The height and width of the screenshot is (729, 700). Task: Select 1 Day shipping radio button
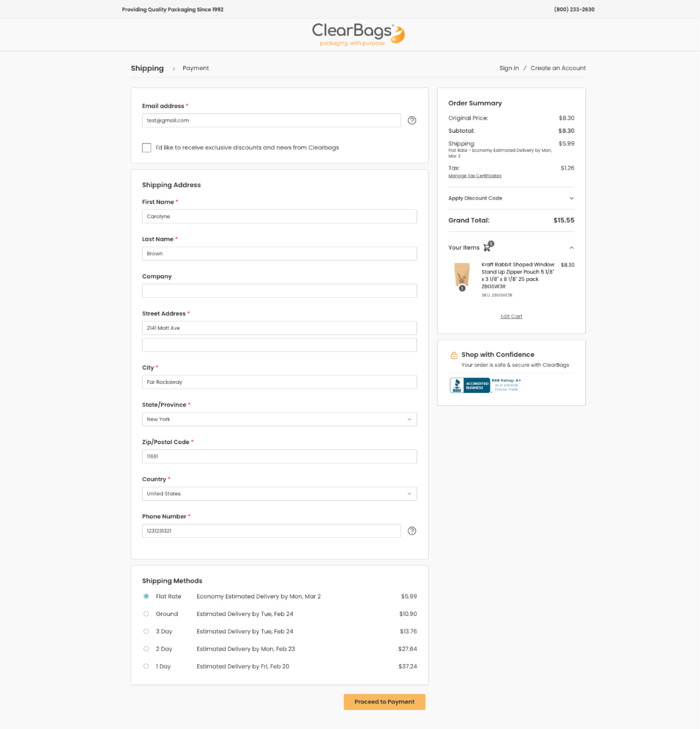click(146, 666)
